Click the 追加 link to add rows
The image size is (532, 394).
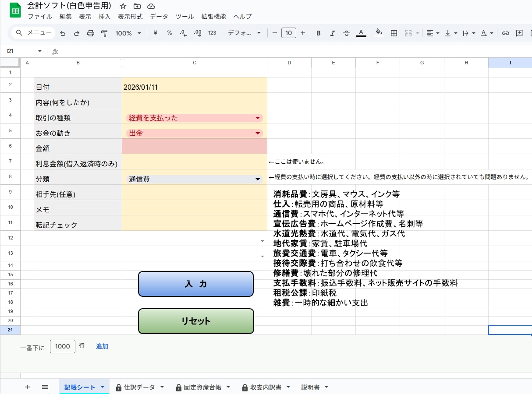click(x=102, y=346)
